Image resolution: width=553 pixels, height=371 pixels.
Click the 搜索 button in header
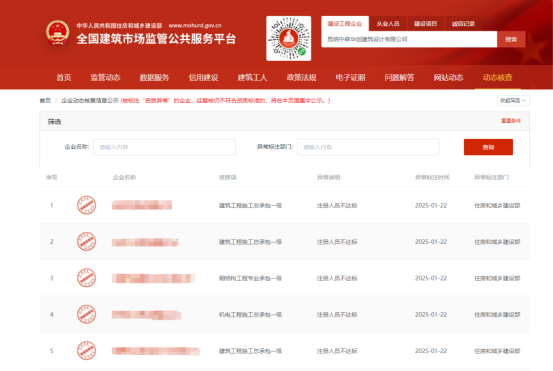(511, 39)
